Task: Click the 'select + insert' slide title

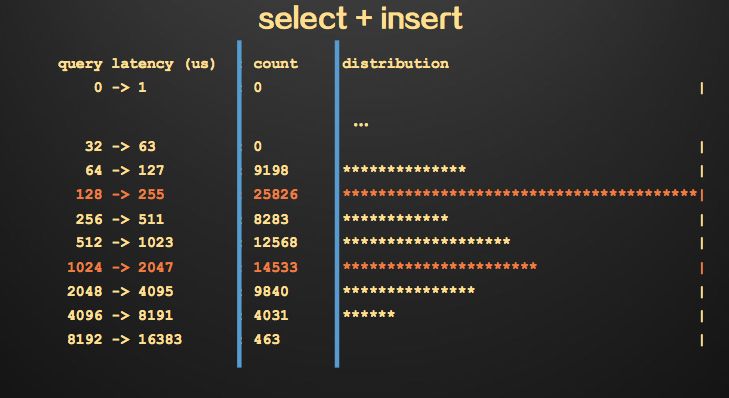Action: pyautogui.click(x=360, y=19)
